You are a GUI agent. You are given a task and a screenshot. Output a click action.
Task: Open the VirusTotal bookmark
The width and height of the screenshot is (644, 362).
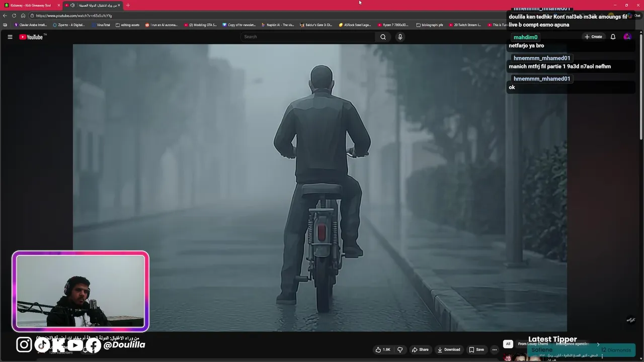coord(101,25)
